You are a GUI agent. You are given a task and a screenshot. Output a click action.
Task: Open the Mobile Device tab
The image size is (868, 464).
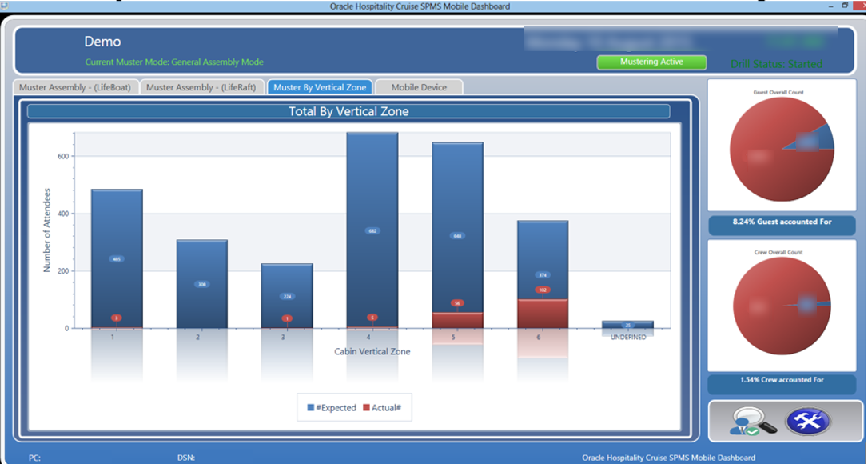click(x=419, y=87)
